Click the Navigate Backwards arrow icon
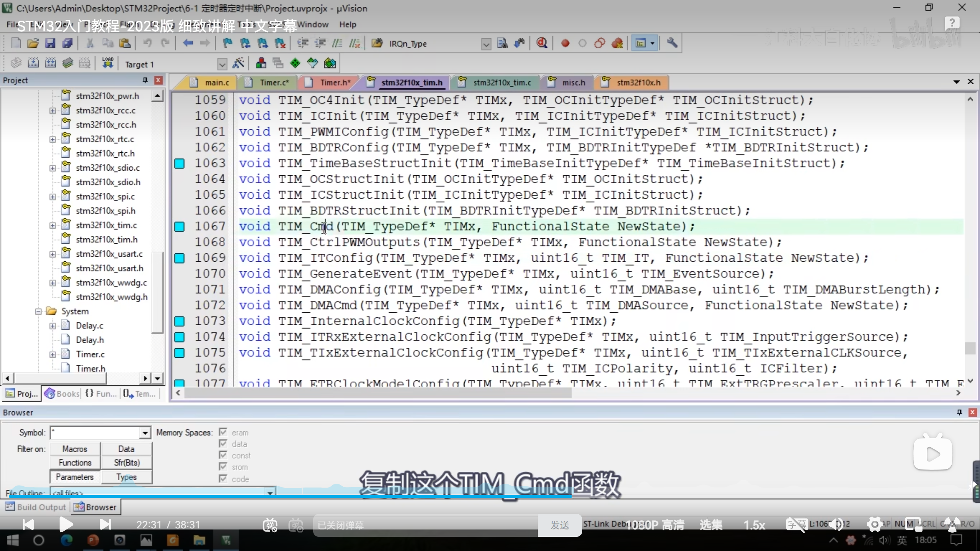This screenshot has height=551, width=980. point(188,43)
